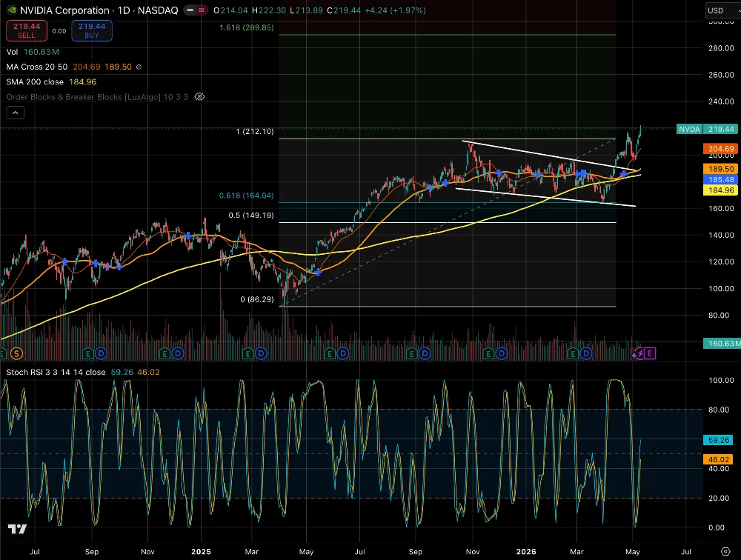The width and height of the screenshot is (741, 560).
Task: Click the NVIDIA logo beside the symbol title
Action: (11, 10)
